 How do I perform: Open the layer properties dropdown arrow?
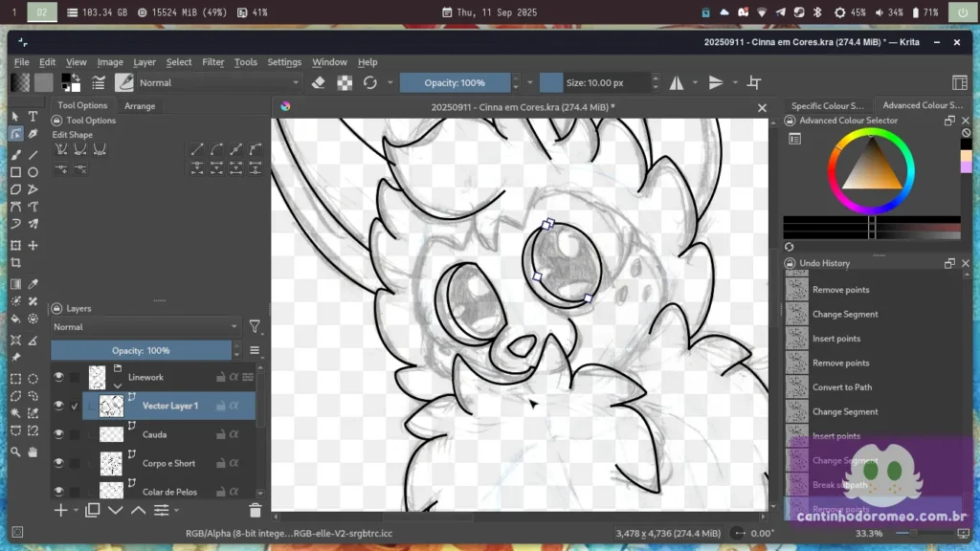tap(177, 511)
